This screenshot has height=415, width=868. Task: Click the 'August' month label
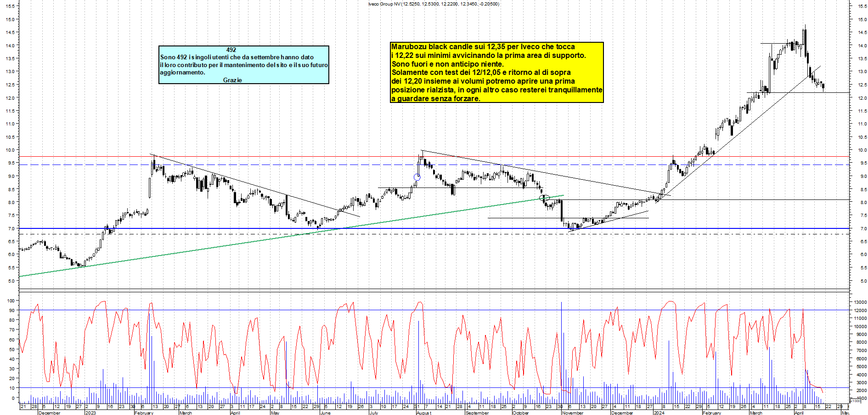[x=423, y=413]
